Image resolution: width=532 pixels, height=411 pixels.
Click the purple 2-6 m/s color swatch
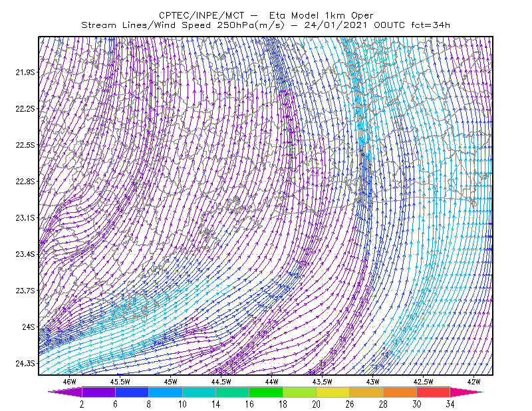click(x=98, y=392)
